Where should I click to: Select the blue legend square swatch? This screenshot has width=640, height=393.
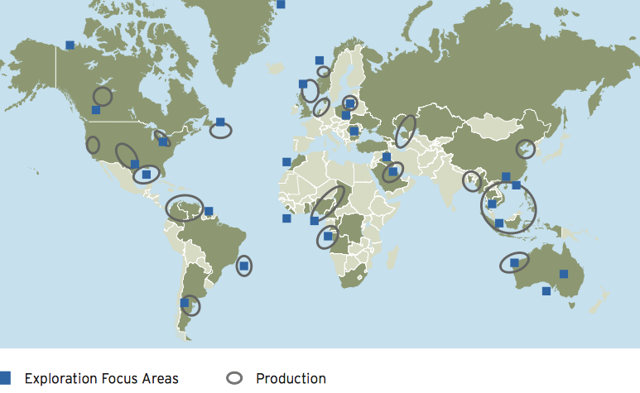tap(5, 378)
